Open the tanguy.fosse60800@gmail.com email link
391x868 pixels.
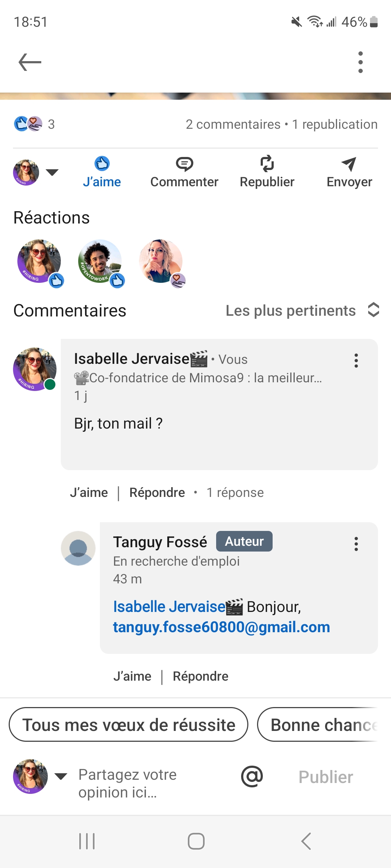coord(222,627)
